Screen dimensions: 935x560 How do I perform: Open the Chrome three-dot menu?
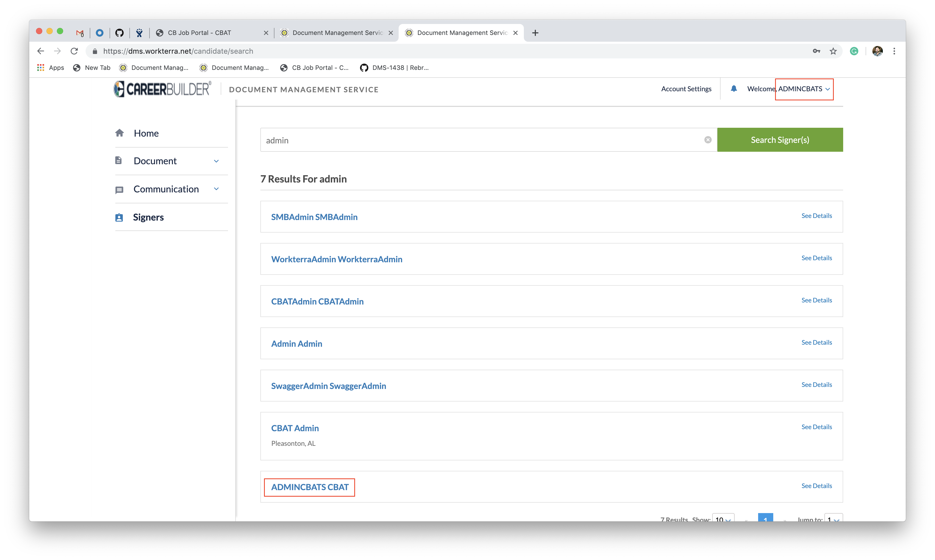click(x=894, y=51)
